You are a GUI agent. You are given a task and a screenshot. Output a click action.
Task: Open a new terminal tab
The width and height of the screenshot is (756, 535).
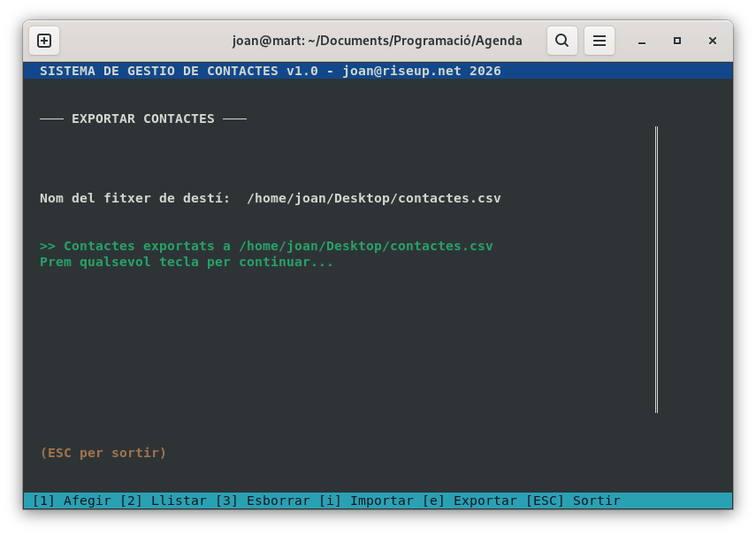44,41
